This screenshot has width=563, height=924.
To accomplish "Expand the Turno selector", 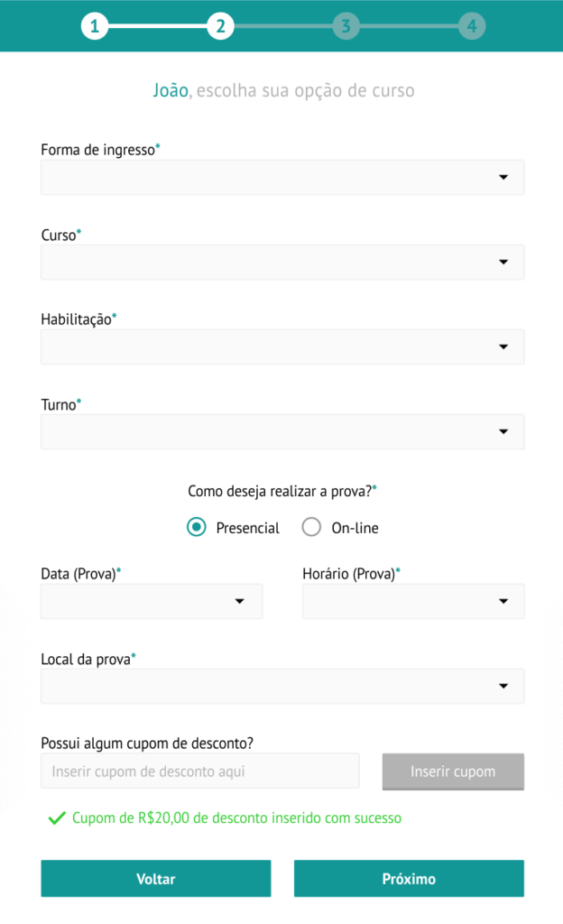I will point(281,432).
